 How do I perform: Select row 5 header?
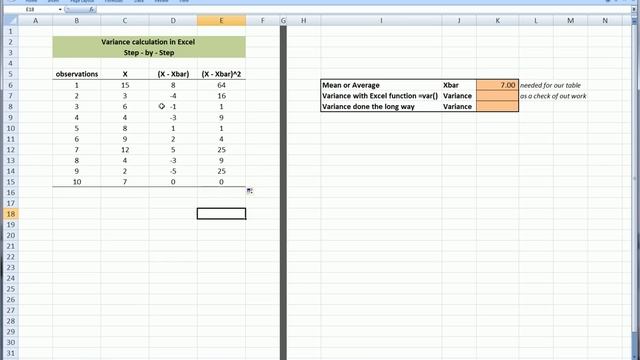click(11, 74)
